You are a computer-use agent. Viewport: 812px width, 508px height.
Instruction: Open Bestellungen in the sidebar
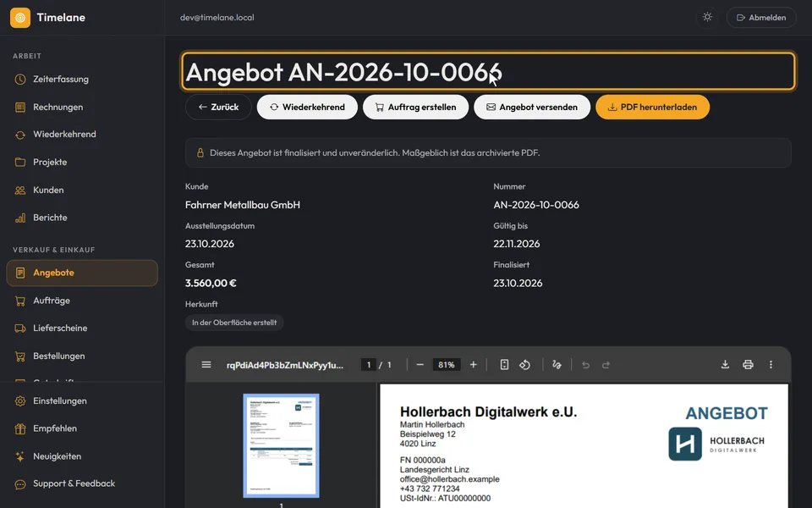[x=82, y=356]
